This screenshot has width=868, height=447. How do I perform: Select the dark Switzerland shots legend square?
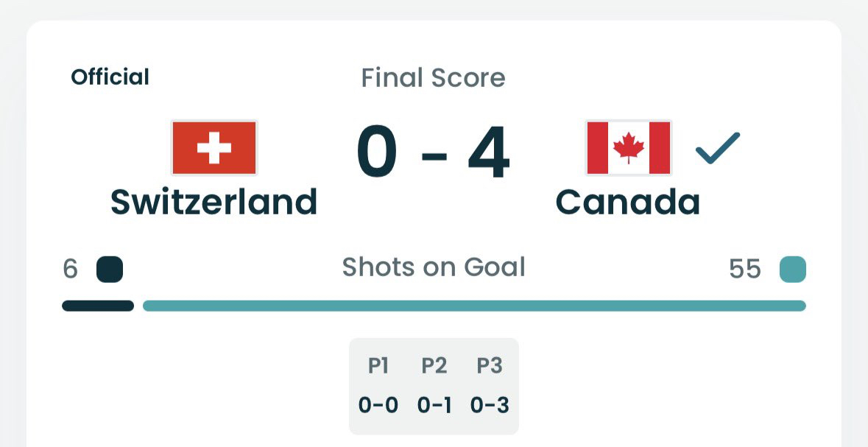110,270
